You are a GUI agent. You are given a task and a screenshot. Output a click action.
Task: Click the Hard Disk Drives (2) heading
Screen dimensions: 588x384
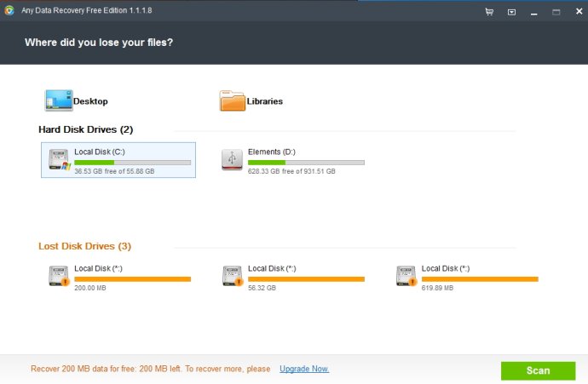point(85,129)
